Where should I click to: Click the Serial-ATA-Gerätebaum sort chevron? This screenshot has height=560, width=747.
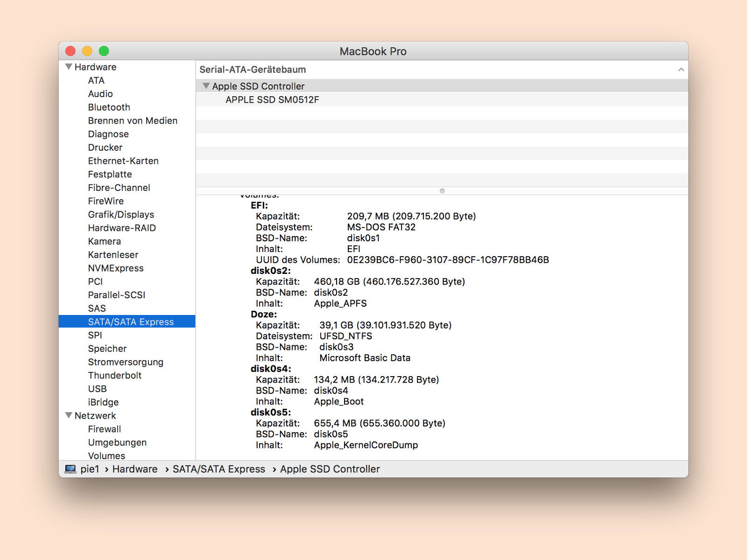coord(681,70)
